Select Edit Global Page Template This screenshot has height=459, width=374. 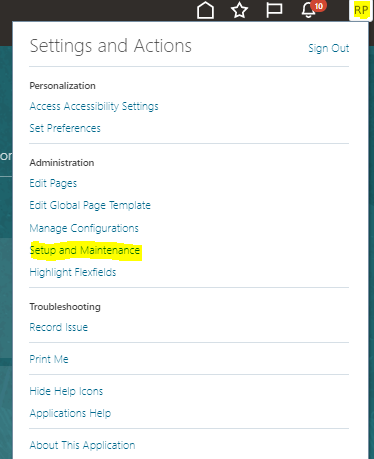tap(90, 205)
